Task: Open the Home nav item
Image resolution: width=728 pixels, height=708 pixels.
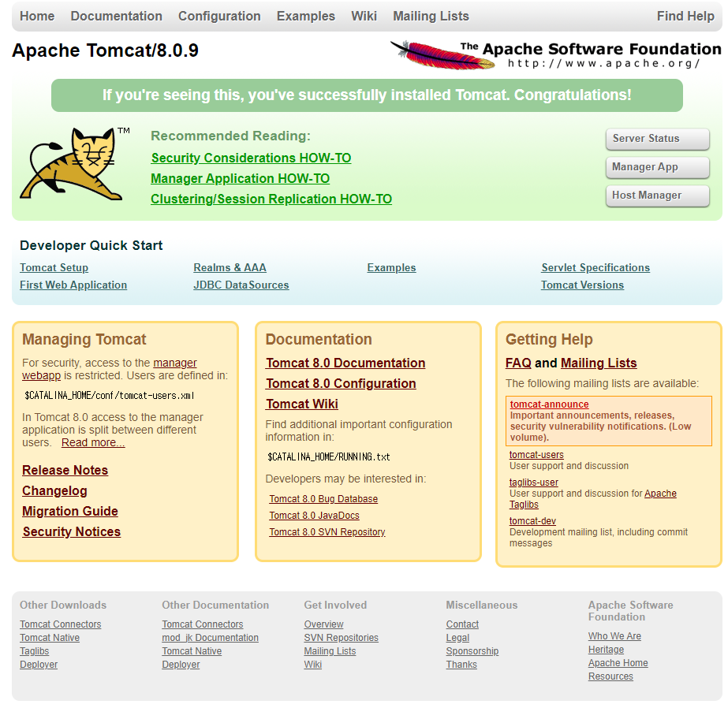Action: click(37, 17)
